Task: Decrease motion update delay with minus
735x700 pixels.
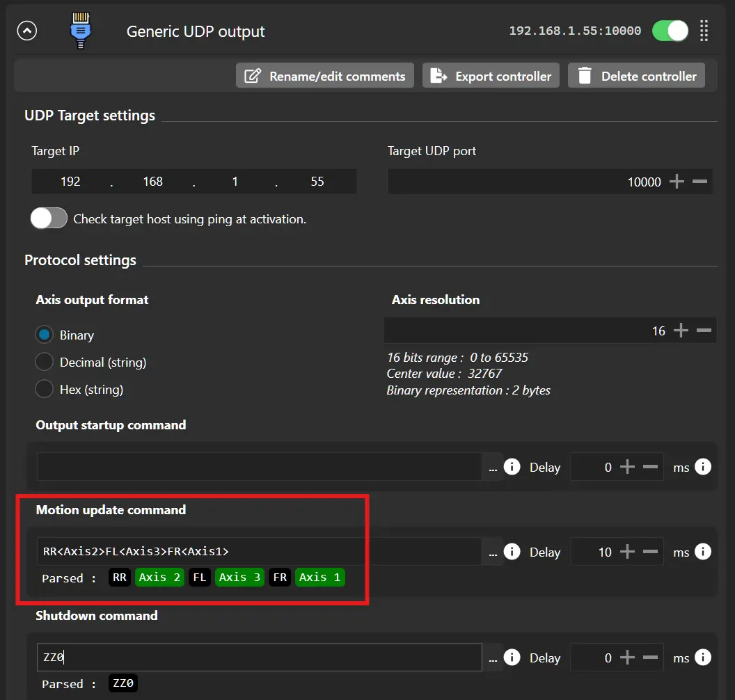Action: [x=650, y=552]
